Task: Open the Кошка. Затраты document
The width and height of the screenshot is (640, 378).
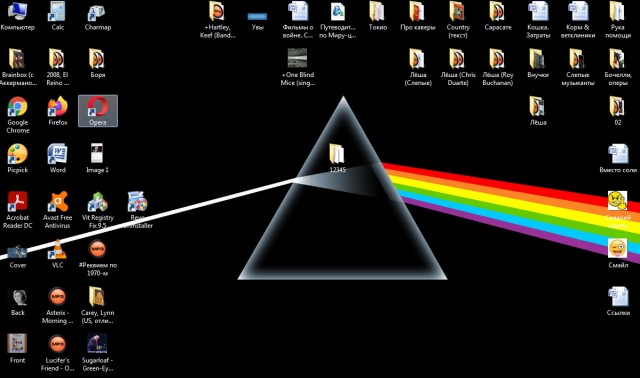Action: [538, 20]
